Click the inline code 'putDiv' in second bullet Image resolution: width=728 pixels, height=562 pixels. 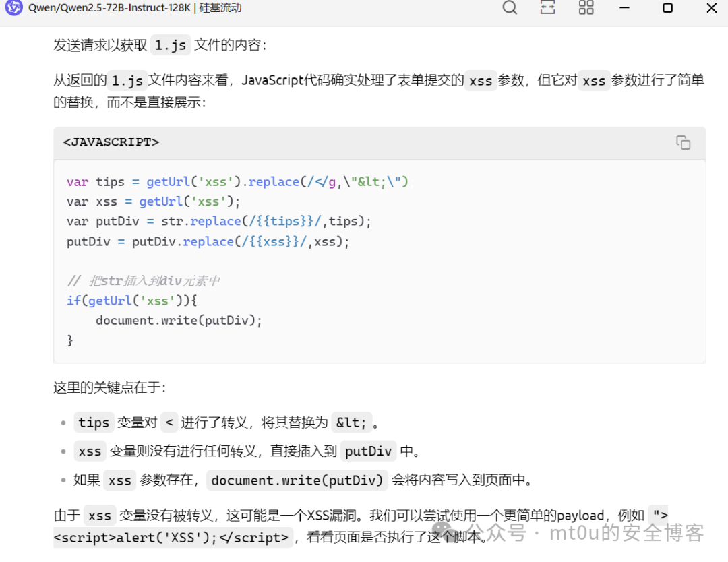(368, 451)
